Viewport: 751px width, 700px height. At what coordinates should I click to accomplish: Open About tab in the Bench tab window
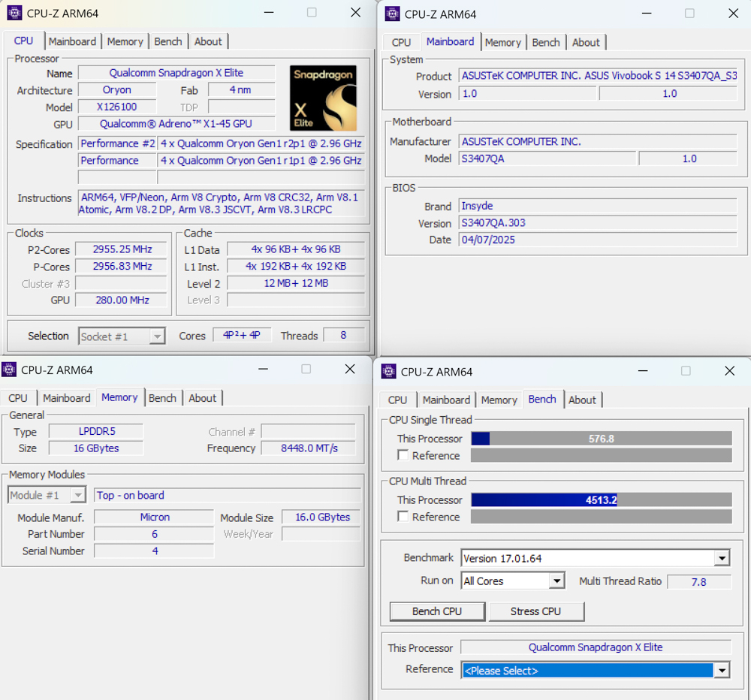(582, 400)
